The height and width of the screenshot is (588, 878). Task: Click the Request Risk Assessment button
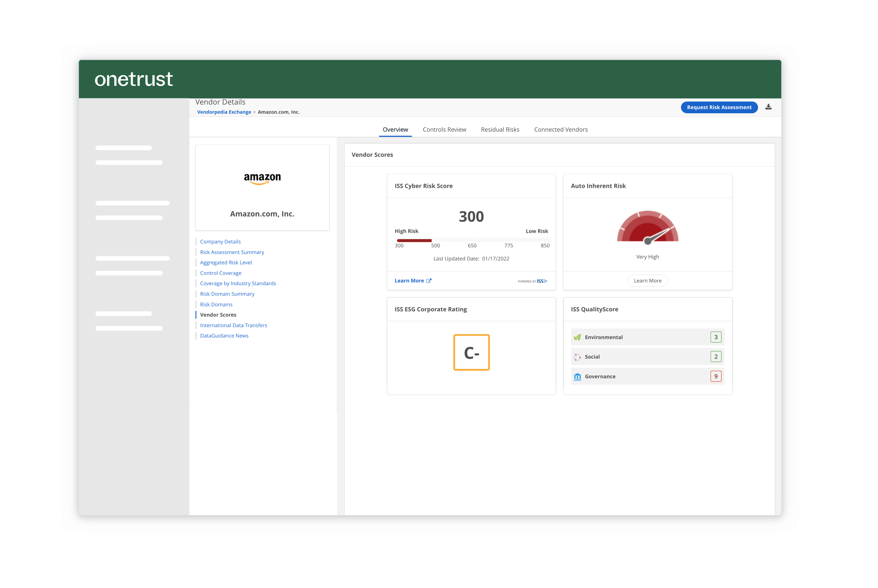[x=719, y=107]
